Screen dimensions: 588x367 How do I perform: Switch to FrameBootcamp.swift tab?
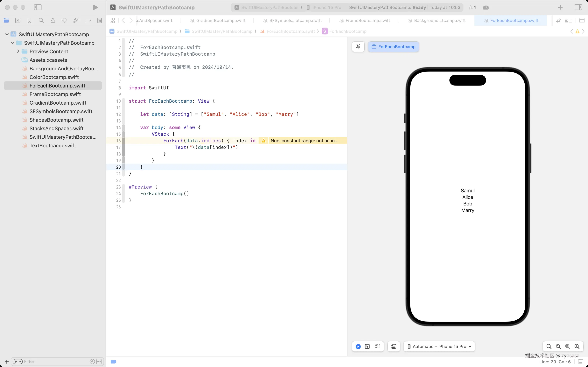point(367,21)
